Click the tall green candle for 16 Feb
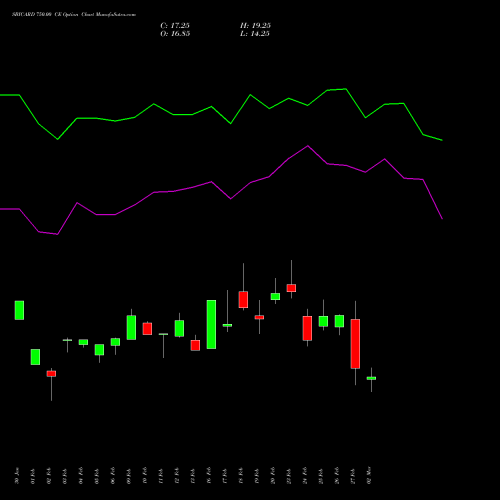The image size is (500, 500). (211, 324)
